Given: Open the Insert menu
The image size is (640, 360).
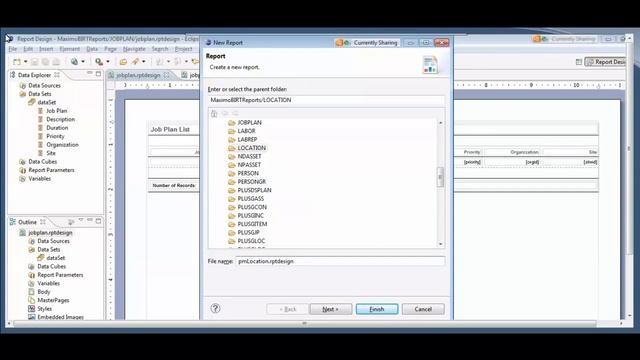Looking at the screenshot, I should 46,49.
